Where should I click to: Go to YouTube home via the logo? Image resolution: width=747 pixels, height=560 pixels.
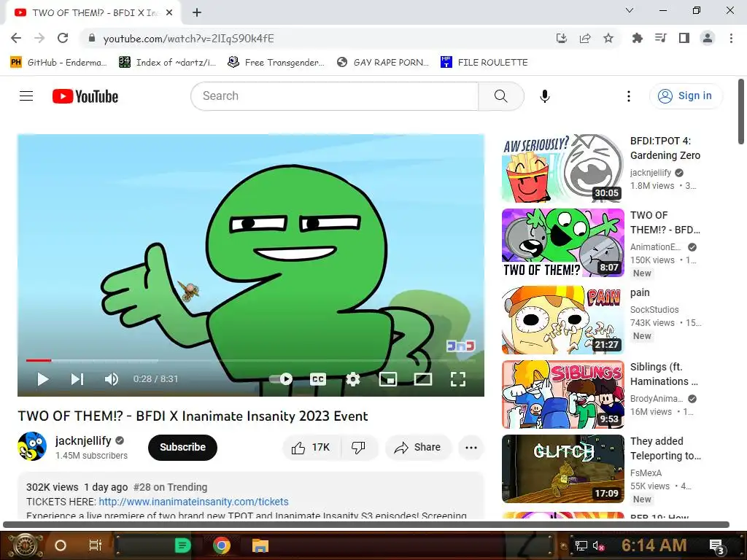point(85,96)
